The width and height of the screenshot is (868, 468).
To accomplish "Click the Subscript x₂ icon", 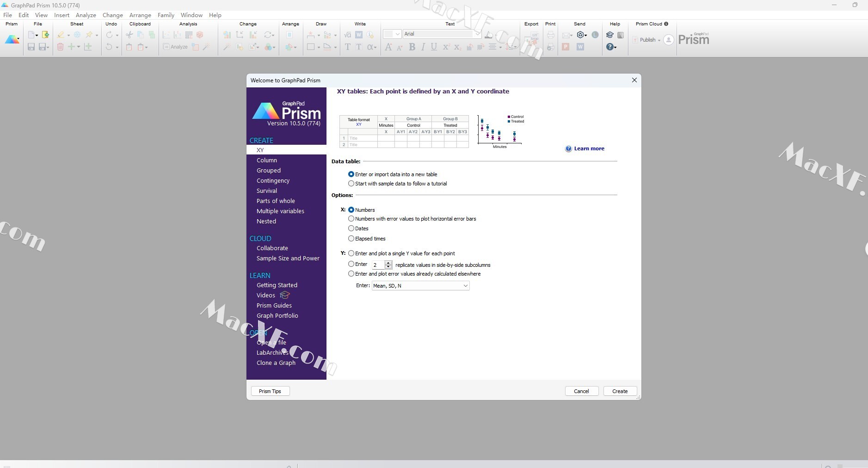I will [x=457, y=47].
